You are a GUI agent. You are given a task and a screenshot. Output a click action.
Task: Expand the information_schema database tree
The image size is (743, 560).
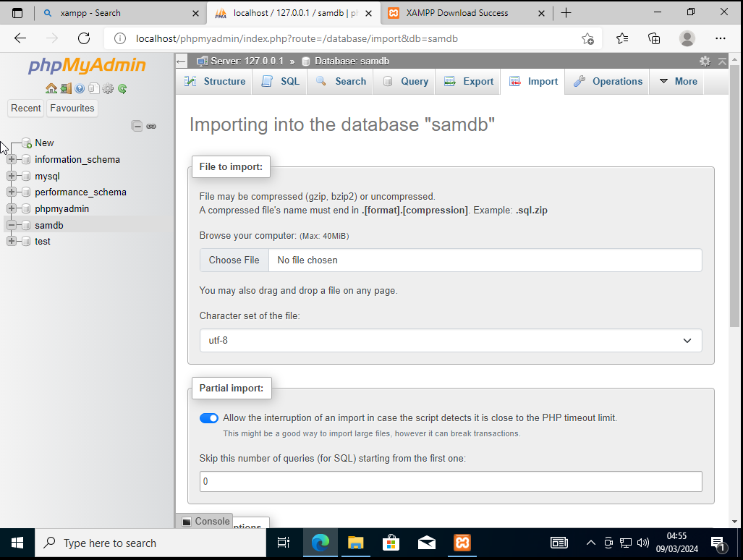(12, 159)
